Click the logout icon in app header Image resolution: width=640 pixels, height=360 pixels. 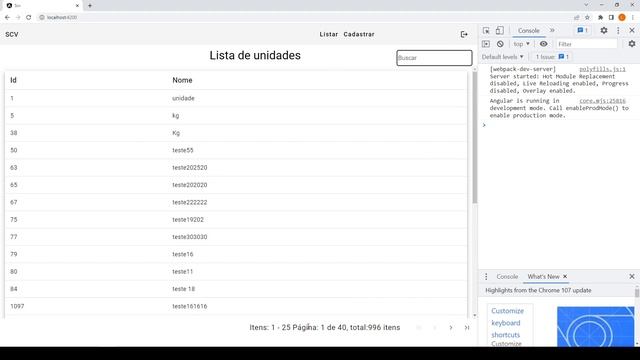click(464, 34)
